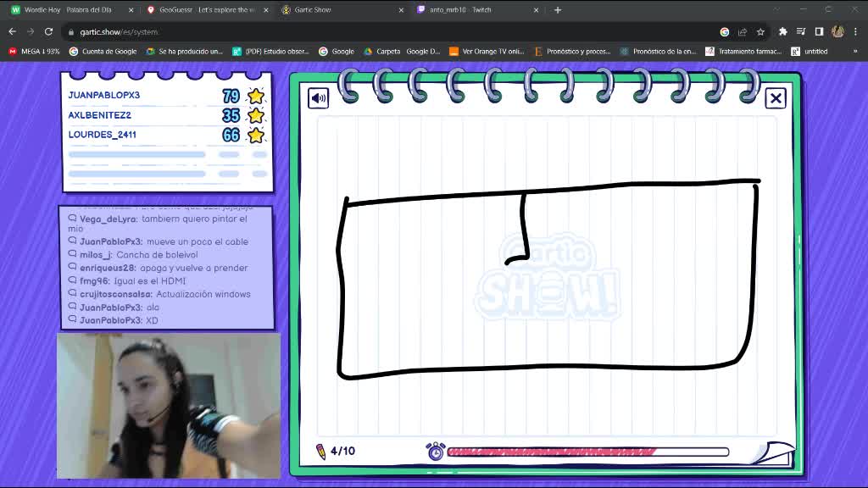Image resolution: width=868 pixels, height=488 pixels.
Task: Click the score 79 in the scoreboard
Action: (231, 97)
